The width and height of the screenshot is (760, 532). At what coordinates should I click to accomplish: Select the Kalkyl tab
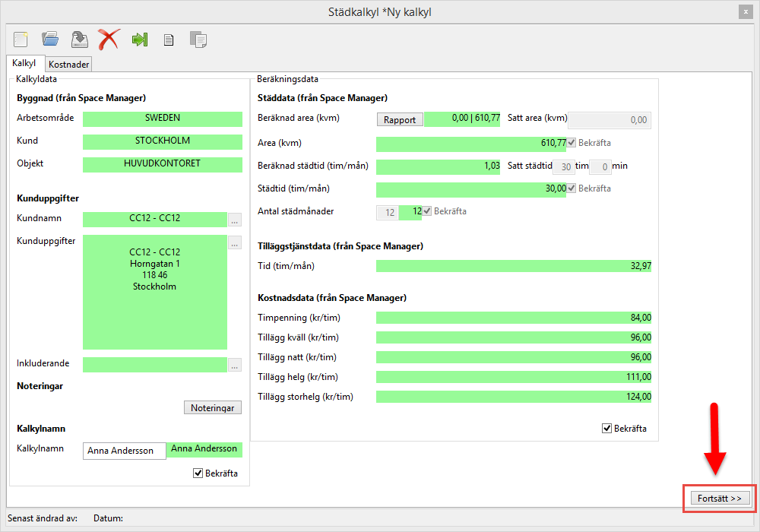[24, 64]
